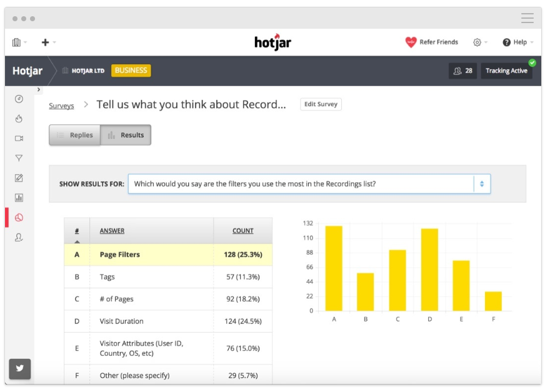The image size is (550, 392).
Task: Open Forms edit icon in sidebar
Action: [x=19, y=178]
